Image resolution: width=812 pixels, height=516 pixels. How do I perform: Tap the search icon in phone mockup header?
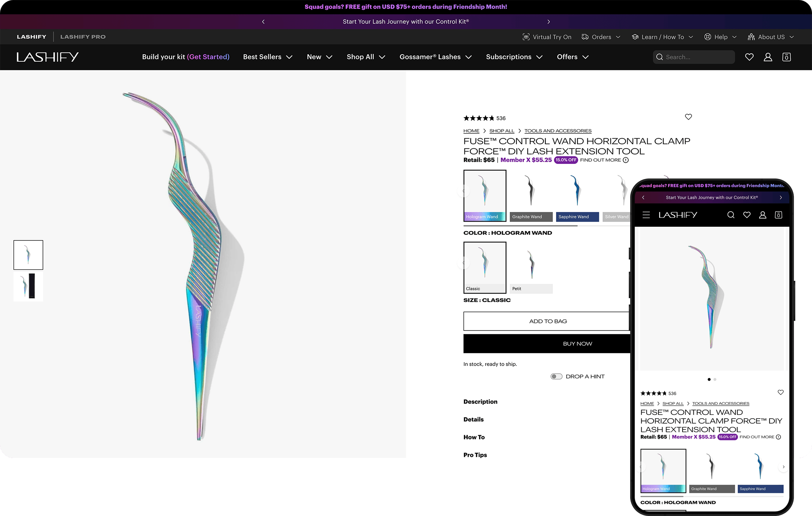click(x=731, y=215)
